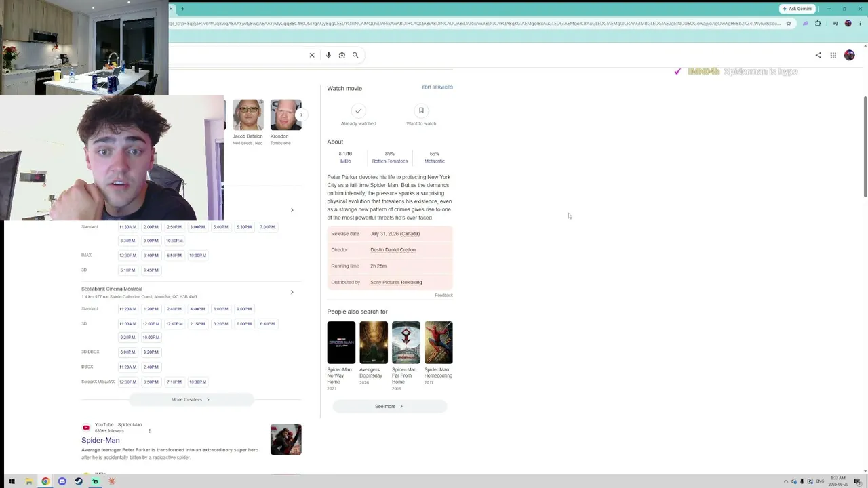The image size is (868, 488).
Task: Expand See more related movies
Action: pos(389,407)
